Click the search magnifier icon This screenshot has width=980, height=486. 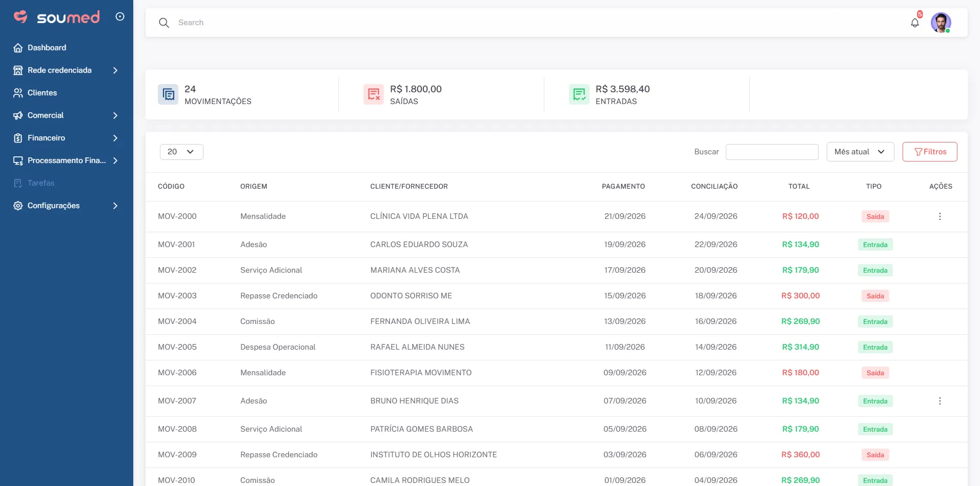[164, 23]
